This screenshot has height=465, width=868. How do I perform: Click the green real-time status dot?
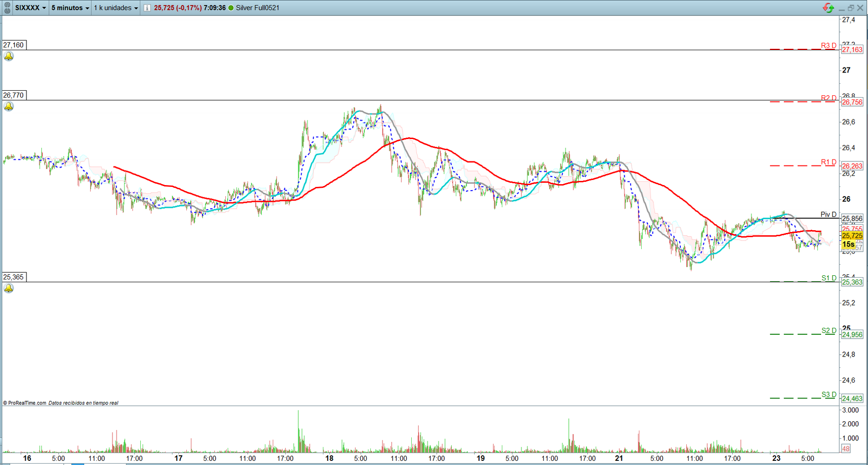pos(231,8)
